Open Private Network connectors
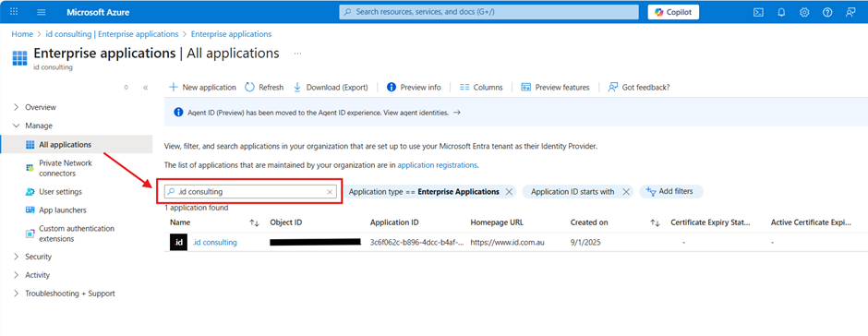This screenshot has height=336, width=868. point(66,168)
